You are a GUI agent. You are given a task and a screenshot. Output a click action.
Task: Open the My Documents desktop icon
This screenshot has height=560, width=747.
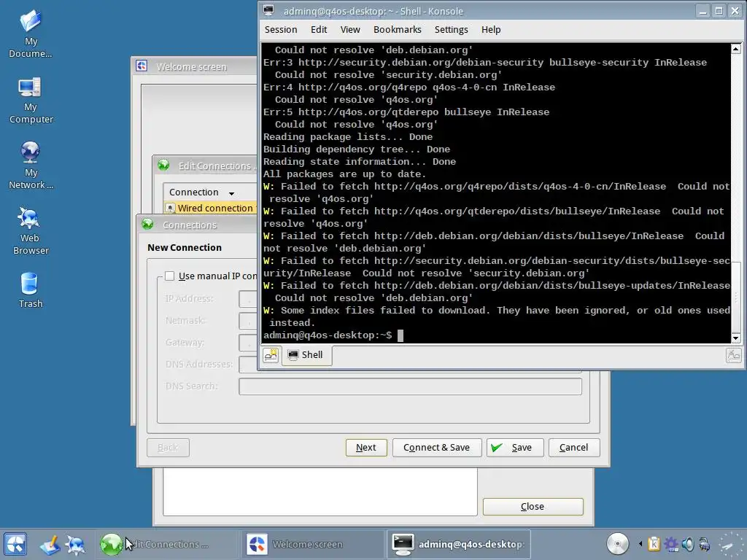[31, 34]
